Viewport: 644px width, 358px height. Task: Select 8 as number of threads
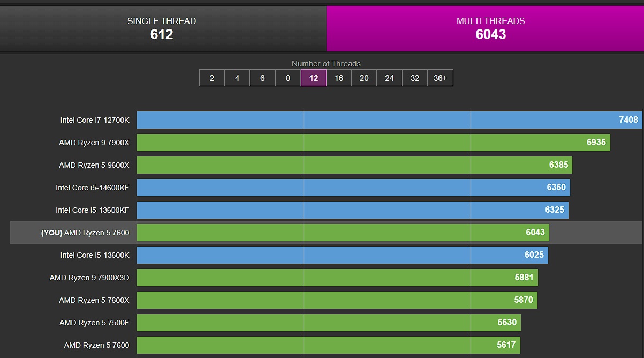[288, 78]
